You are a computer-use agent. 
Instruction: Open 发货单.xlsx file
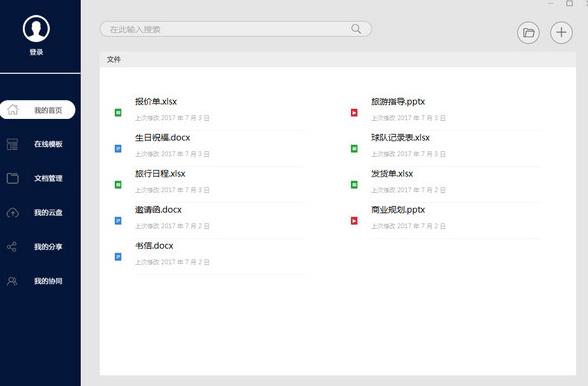[392, 174]
